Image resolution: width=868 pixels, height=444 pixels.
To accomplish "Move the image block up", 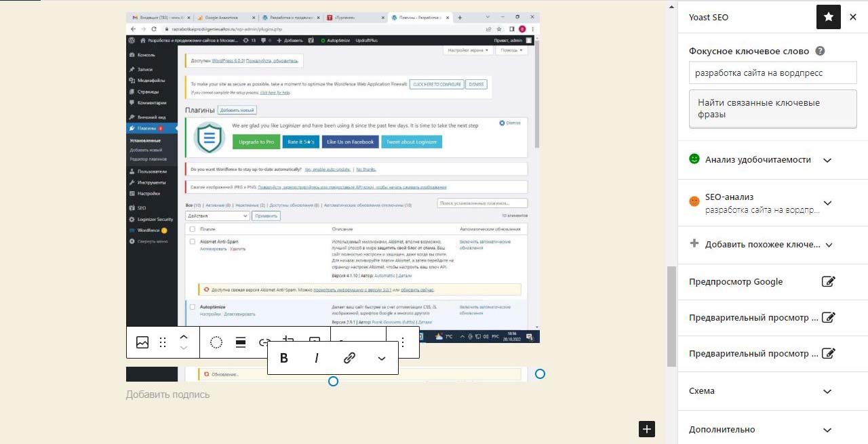I will click(183, 337).
